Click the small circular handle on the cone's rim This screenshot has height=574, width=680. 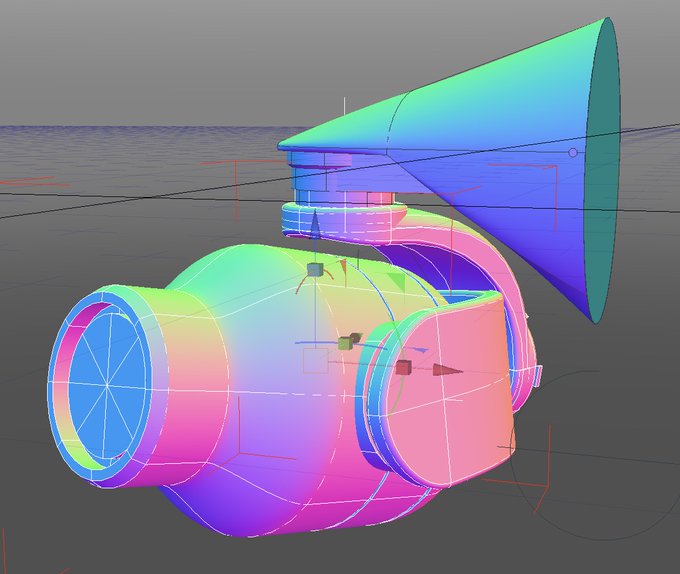(x=573, y=153)
